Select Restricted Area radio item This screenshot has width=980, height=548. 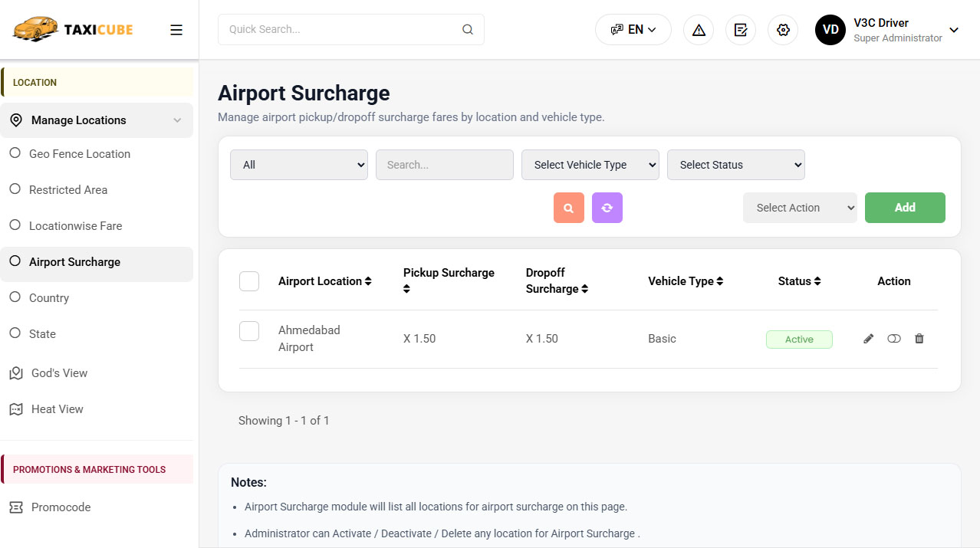click(x=15, y=189)
